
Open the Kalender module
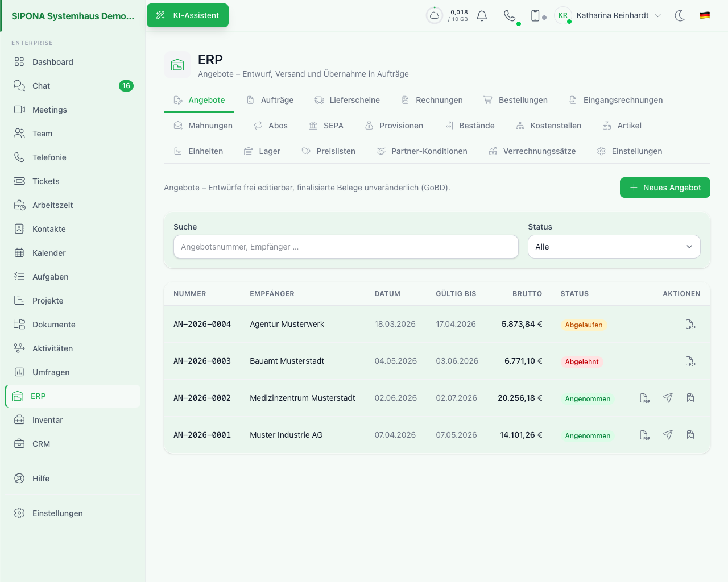coord(73,253)
